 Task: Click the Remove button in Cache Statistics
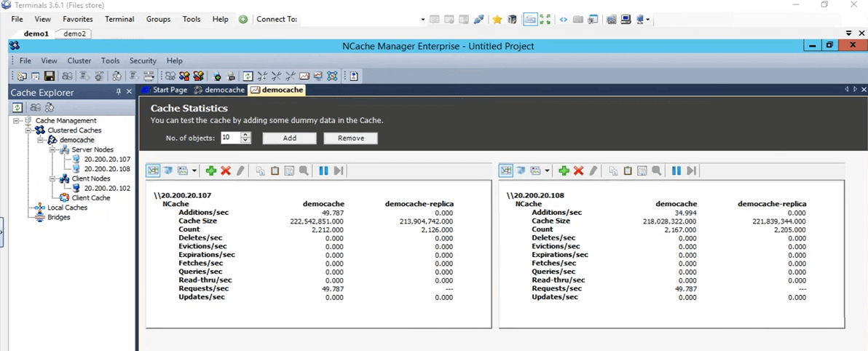point(351,138)
